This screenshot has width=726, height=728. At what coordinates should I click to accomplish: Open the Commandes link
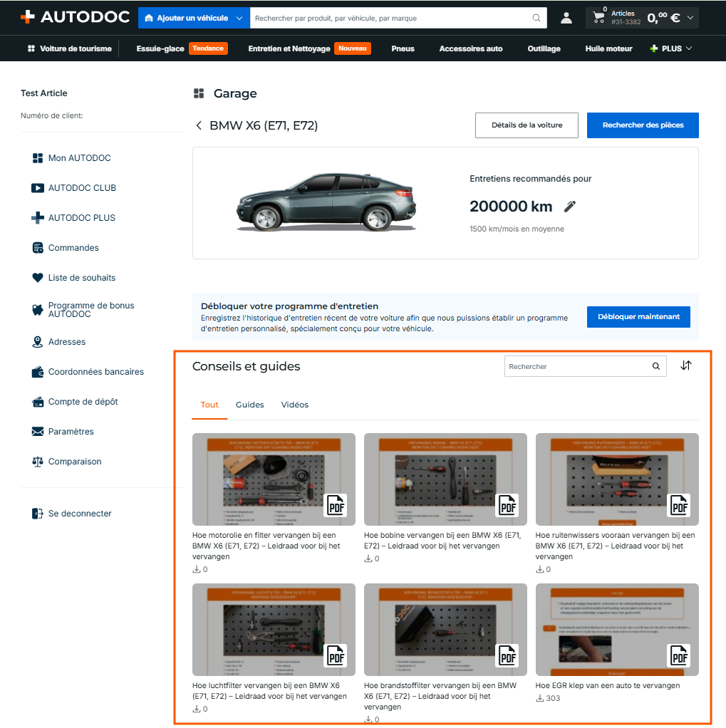pyautogui.click(x=73, y=248)
